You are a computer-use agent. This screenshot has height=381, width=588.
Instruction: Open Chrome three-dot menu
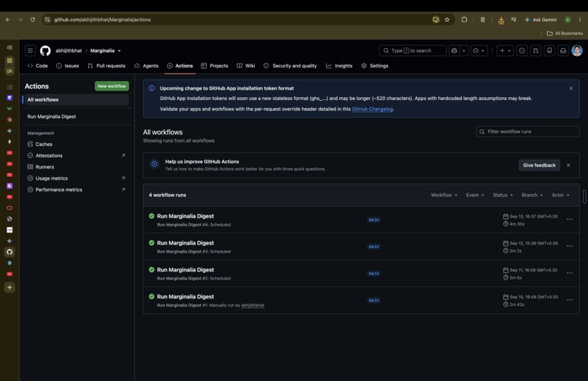coord(580,20)
